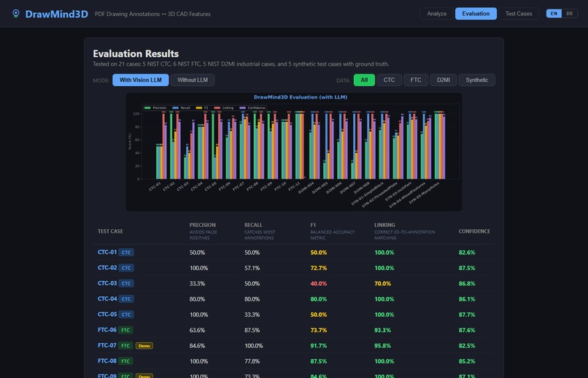Click CTC-01 confidence value 82.6%
588x378 pixels.
pos(467,252)
